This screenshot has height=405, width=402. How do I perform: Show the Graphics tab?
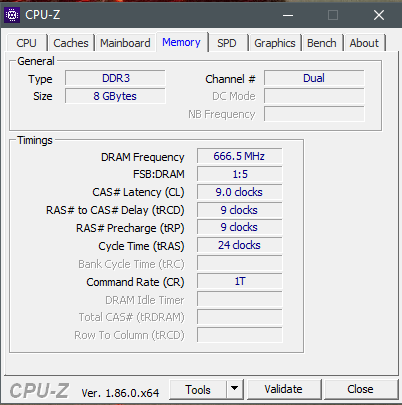pyautogui.click(x=275, y=43)
